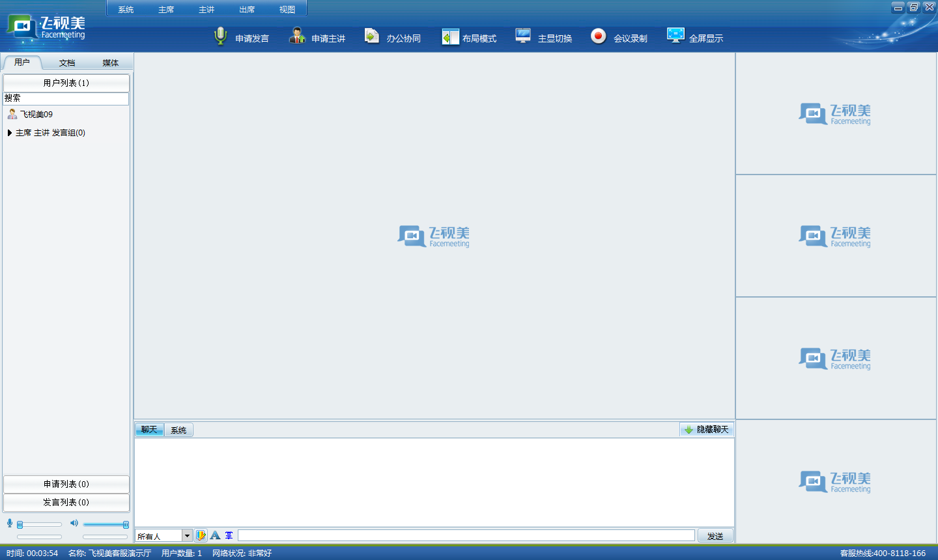Image resolution: width=938 pixels, height=560 pixels.
Task: Click the 申请发言 microphone icon
Action: pyautogui.click(x=221, y=36)
